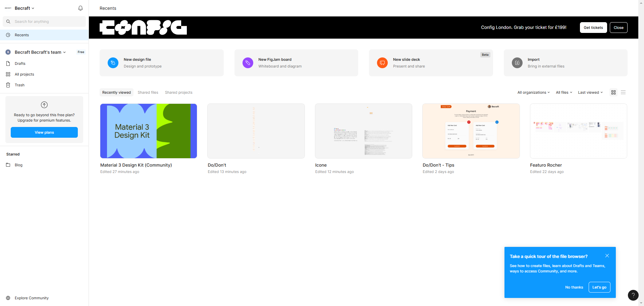
Task: Open Do/Don't - Tips thumbnail
Action: coord(471,131)
